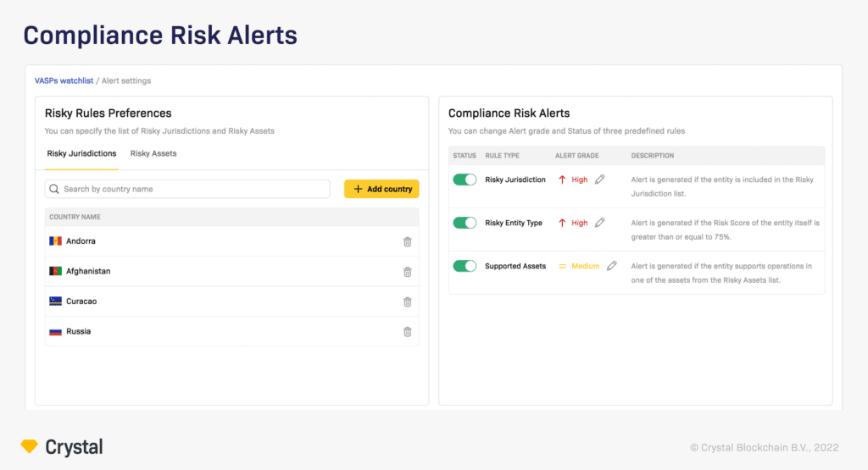Click the DESCRIPTION column header
Image resolution: width=868 pixels, height=470 pixels.
click(x=653, y=156)
